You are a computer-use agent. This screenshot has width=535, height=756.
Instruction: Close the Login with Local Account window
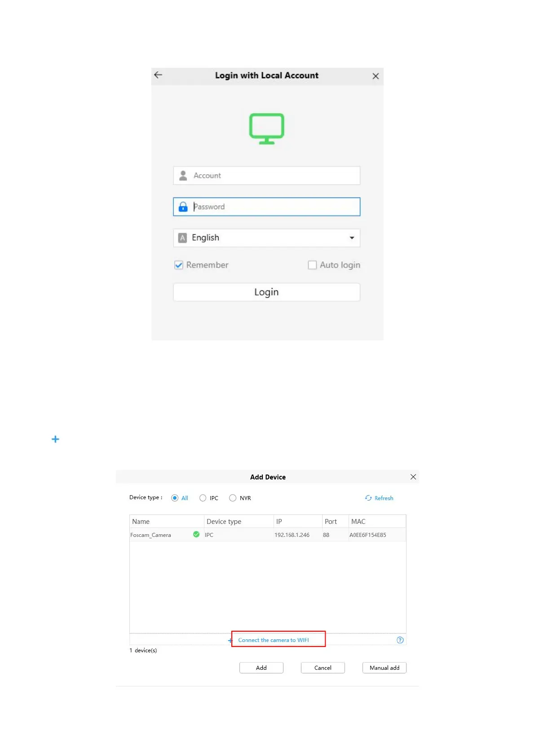pyautogui.click(x=376, y=76)
